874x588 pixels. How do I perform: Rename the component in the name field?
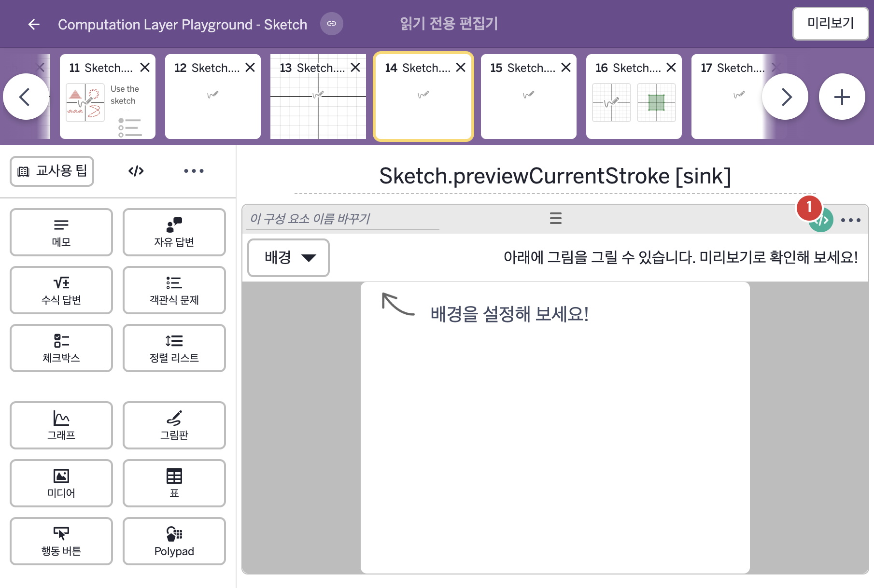344,219
